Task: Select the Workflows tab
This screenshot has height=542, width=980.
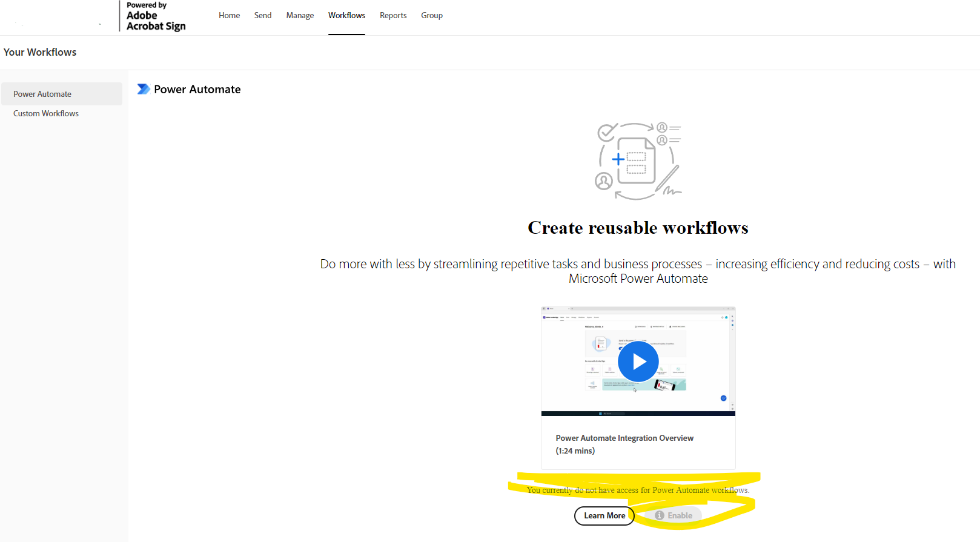Action: (346, 15)
